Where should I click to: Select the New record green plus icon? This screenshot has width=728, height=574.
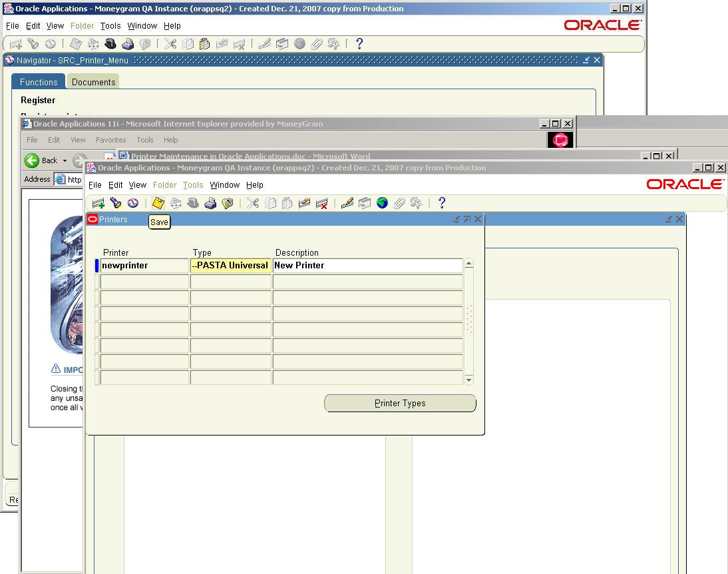coord(98,203)
